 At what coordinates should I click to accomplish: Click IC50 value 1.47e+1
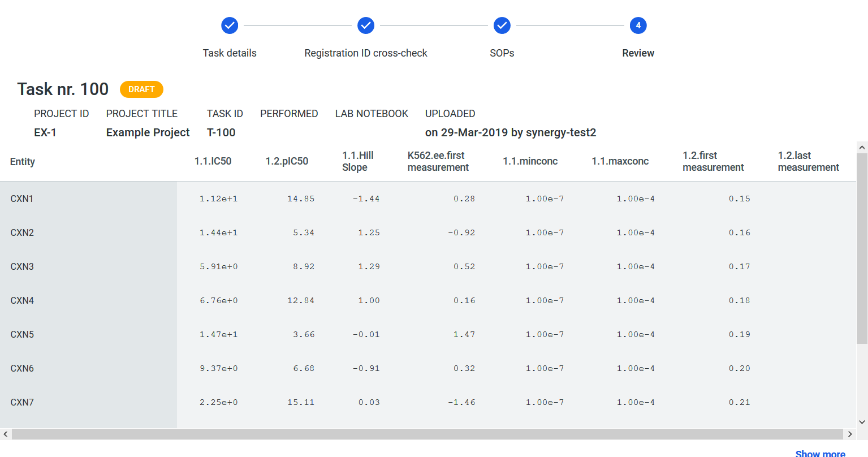tap(219, 334)
